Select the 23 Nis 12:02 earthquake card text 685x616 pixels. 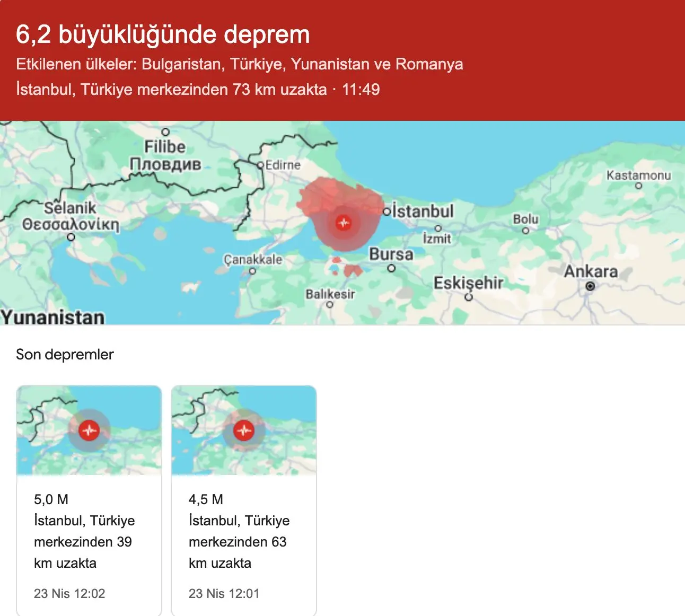69,593
